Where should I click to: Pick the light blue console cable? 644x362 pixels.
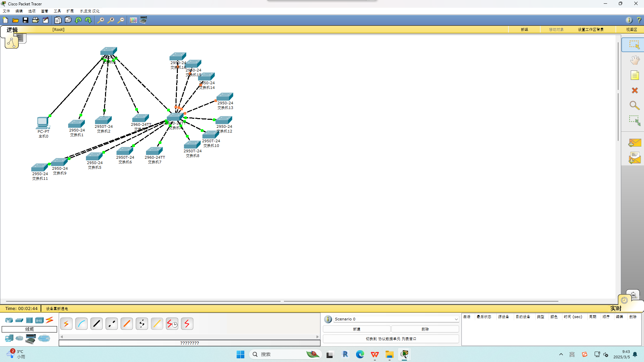(x=81, y=324)
